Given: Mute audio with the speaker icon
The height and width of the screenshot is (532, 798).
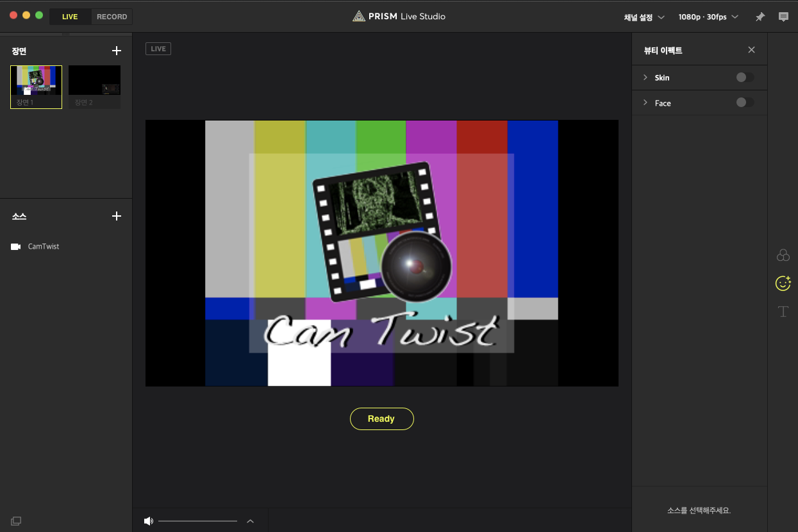Looking at the screenshot, I should pos(149,521).
